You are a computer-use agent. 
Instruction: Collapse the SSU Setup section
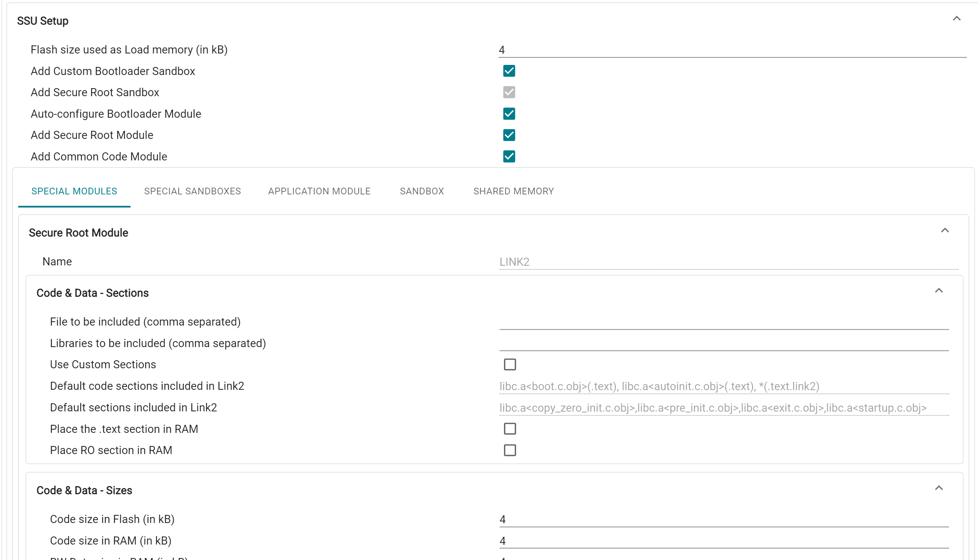957,18
